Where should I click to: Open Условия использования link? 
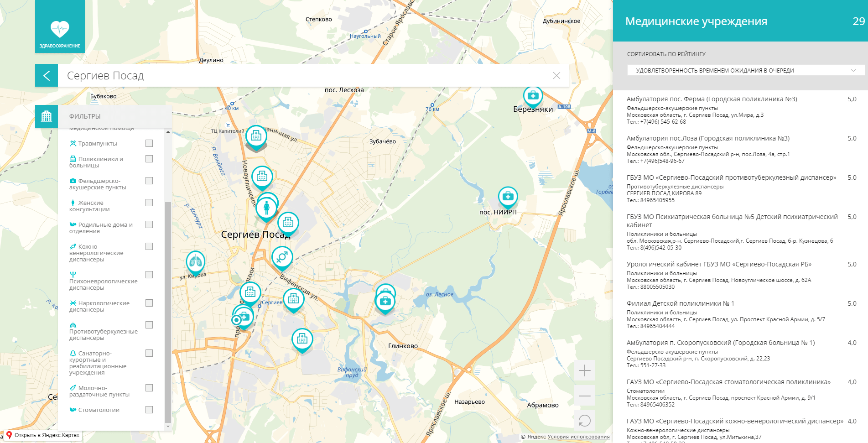(x=578, y=437)
